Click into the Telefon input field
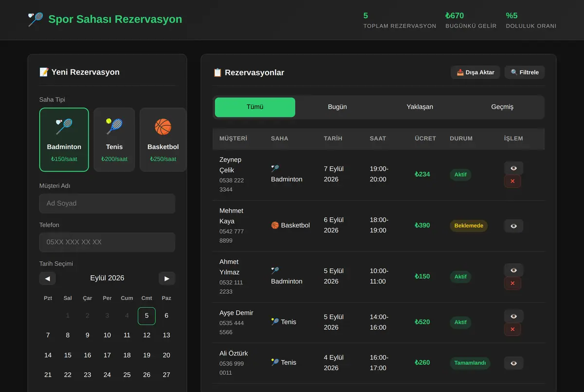 click(x=107, y=242)
